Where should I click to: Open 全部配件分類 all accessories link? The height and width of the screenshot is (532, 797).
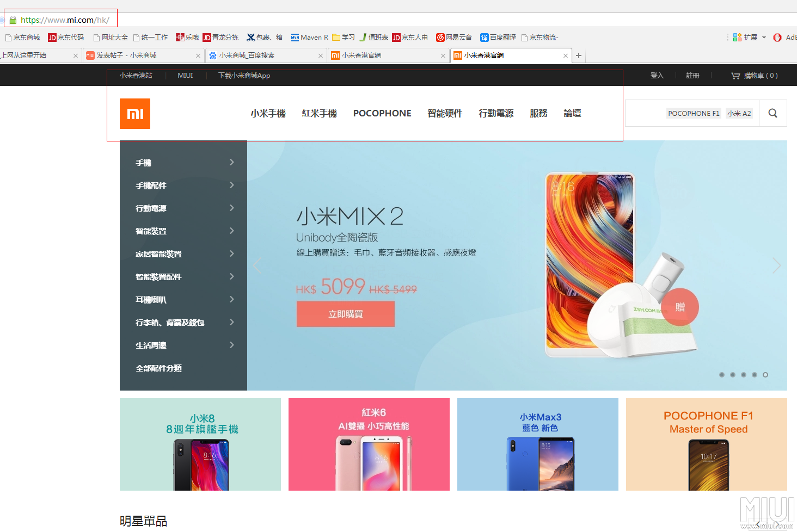[x=159, y=368]
